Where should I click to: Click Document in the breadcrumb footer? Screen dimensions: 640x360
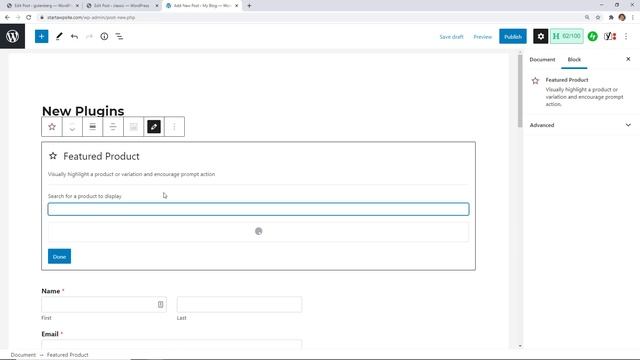[23, 355]
